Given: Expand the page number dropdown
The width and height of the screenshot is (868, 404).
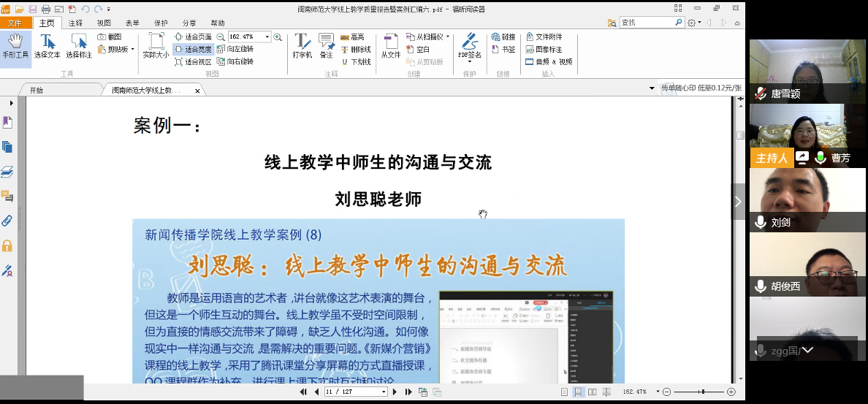Looking at the screenshot, I should (x=384, y=392).
